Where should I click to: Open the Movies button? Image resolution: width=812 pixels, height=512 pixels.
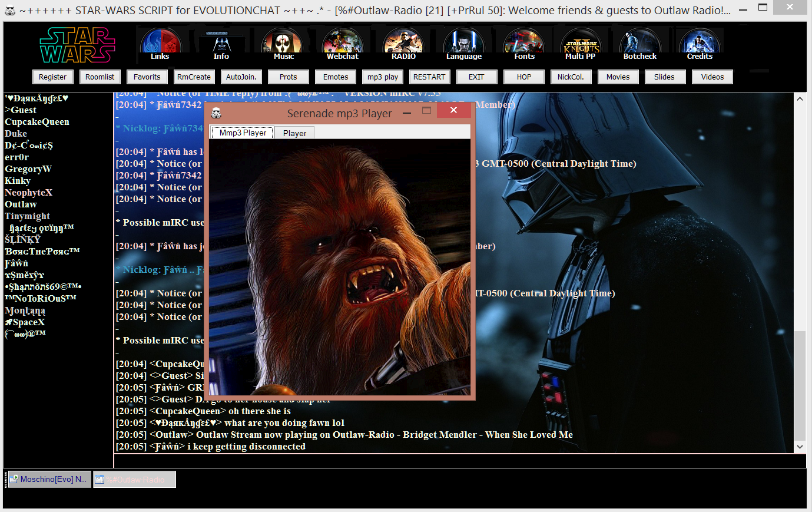pyautogui.click(x=618, y=77)
